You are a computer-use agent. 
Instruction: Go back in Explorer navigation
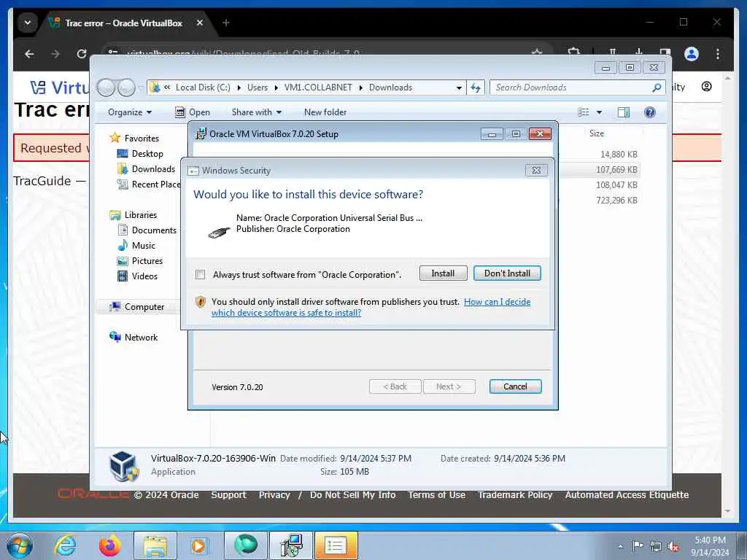(106, 87)
